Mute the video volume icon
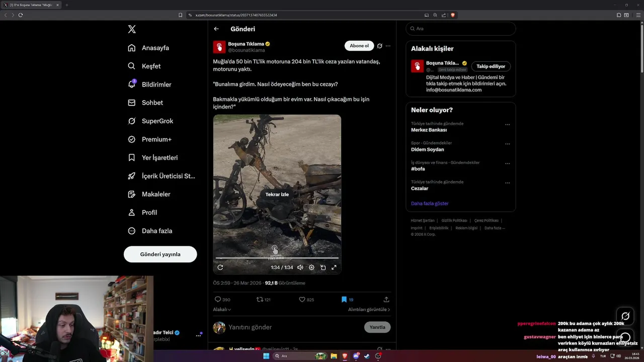The width and height of the screenshot is (644, 362). 300,267
